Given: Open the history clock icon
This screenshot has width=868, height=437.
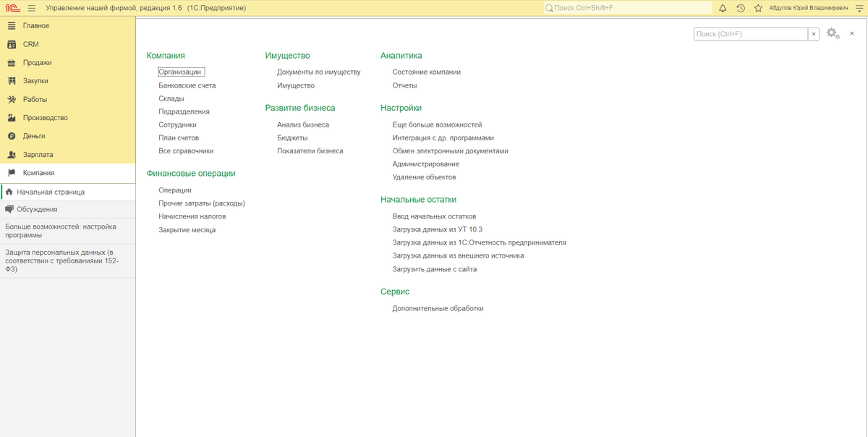Looking at the screenshot, I should click(x=740, y=8).
